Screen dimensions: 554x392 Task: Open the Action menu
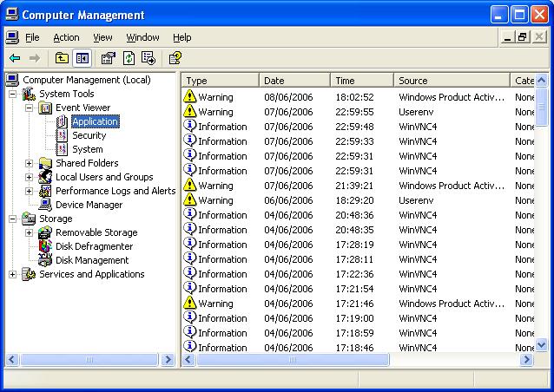coord(66,37)
